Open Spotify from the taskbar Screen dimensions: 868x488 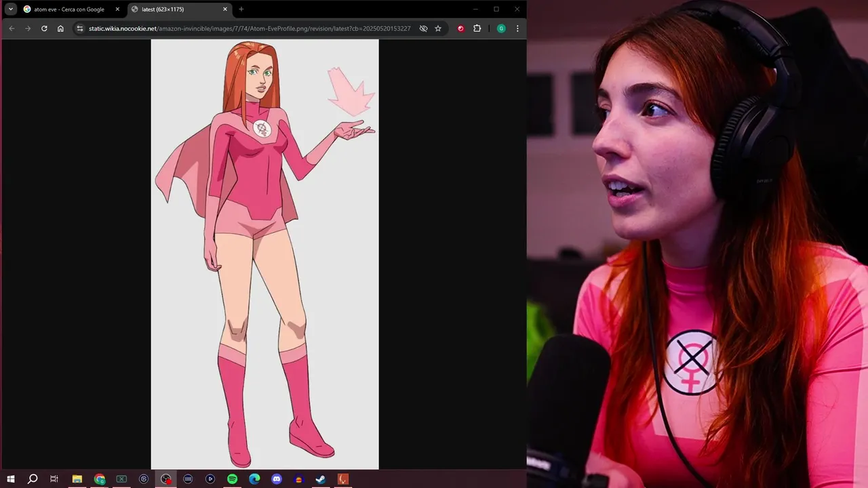(x=232, y=479)
